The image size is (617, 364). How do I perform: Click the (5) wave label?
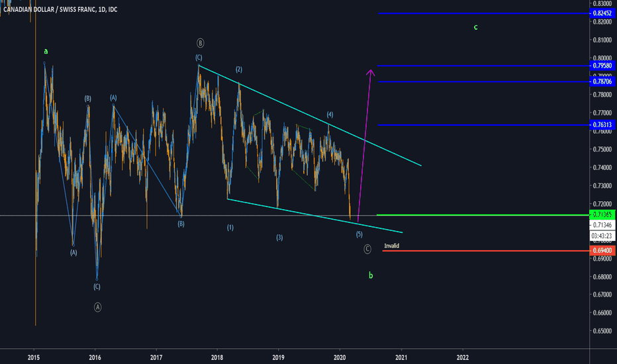(359, 234)
